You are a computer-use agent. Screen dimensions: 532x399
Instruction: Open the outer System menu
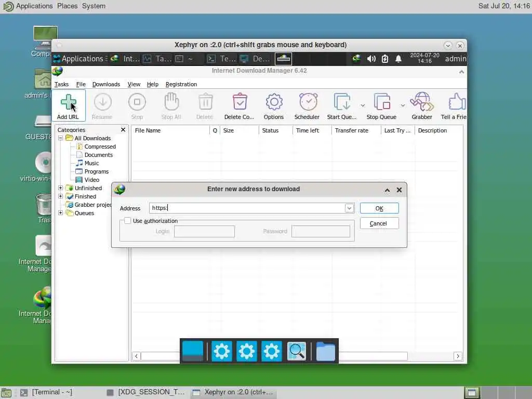pyautogui.click(x=94, y=6)
